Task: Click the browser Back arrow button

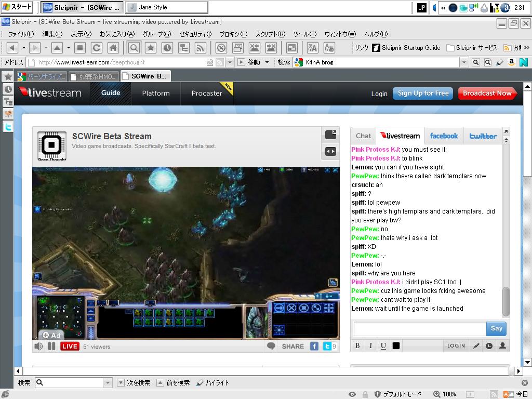Action: tap(12, 48)
